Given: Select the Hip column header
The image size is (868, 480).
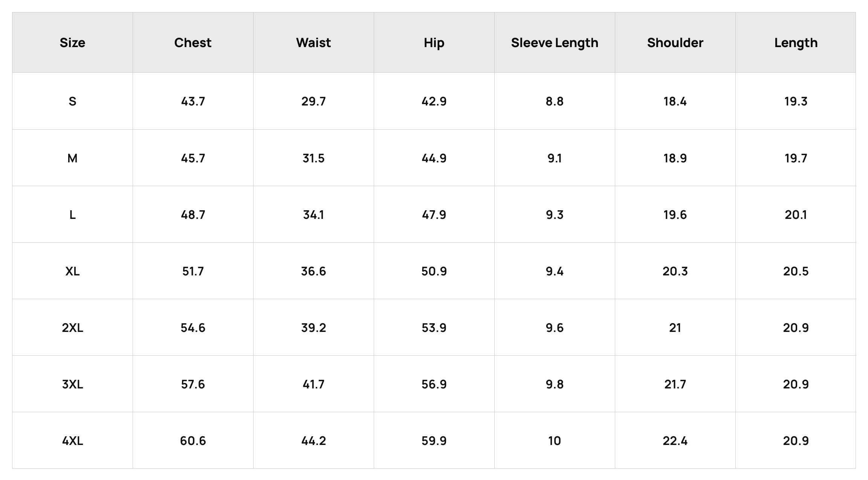Looking at the screenshot, I should [x=434, y=43].
